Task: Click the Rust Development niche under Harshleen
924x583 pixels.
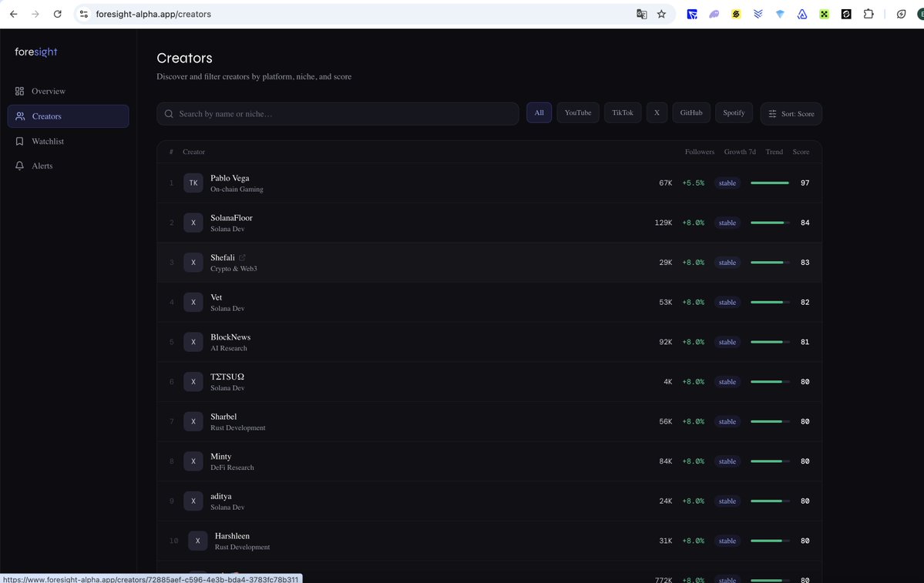Action: pos(242,547)
